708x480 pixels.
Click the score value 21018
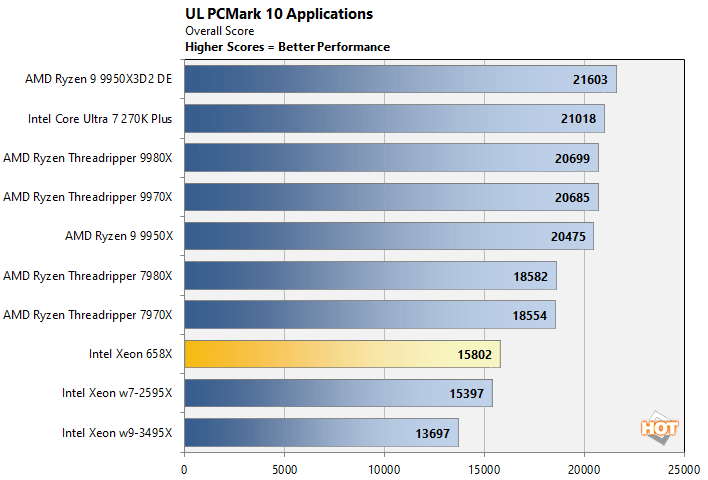[578, 119]
